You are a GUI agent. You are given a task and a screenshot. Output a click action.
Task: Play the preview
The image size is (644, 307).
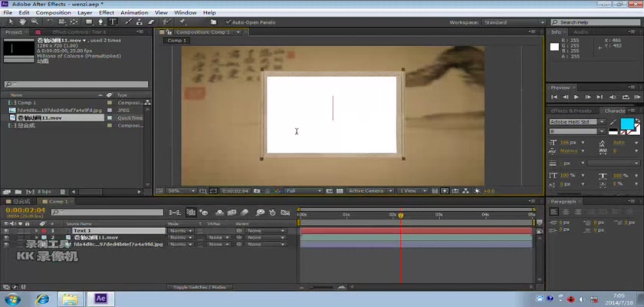[x=577, y=97]
